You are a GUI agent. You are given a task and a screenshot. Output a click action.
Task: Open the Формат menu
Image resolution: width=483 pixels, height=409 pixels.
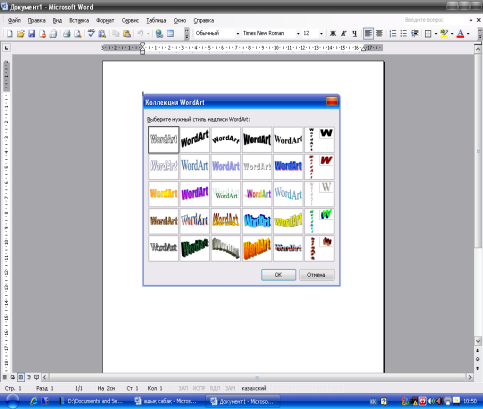click(105, 20)
